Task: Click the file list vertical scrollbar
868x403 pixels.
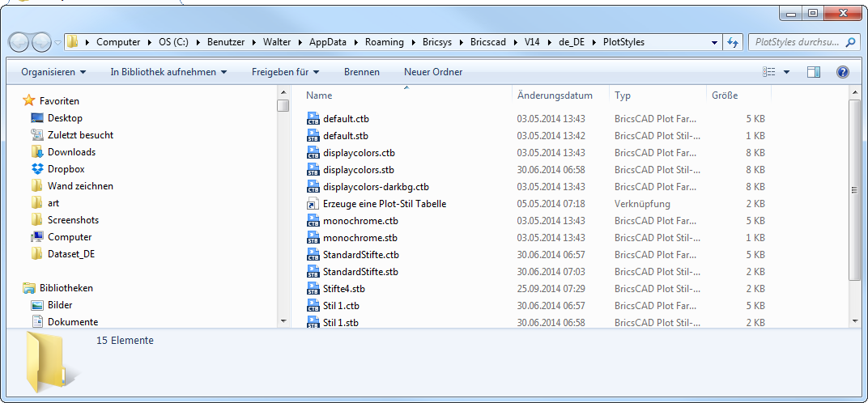Action: (854, 190)
